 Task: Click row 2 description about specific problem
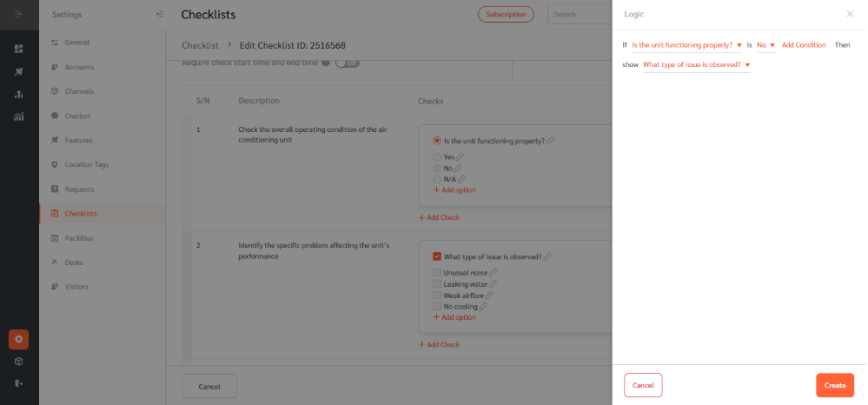[314, 251]
